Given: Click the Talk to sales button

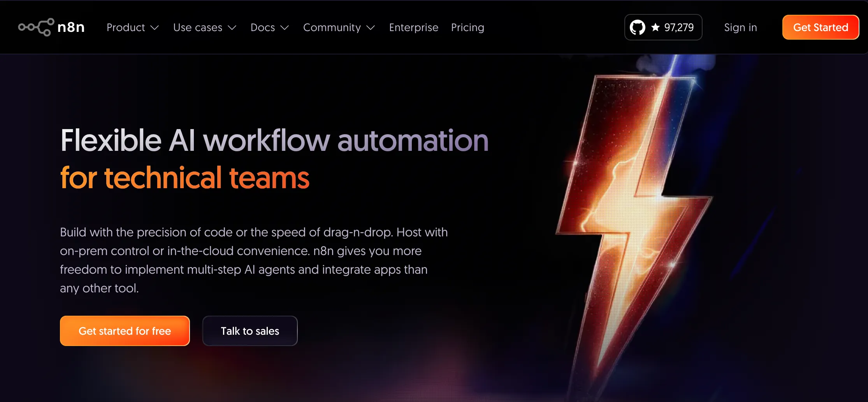Looking at the screenshot, I should coord(250,331).
